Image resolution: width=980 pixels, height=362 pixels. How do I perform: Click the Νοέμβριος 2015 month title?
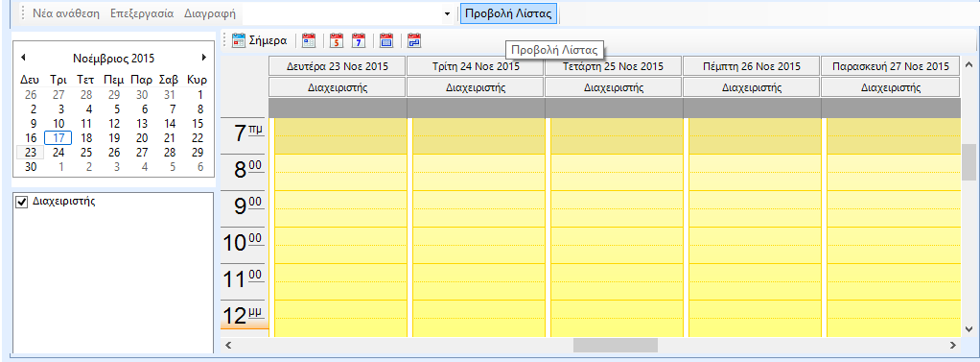(114, 59)
